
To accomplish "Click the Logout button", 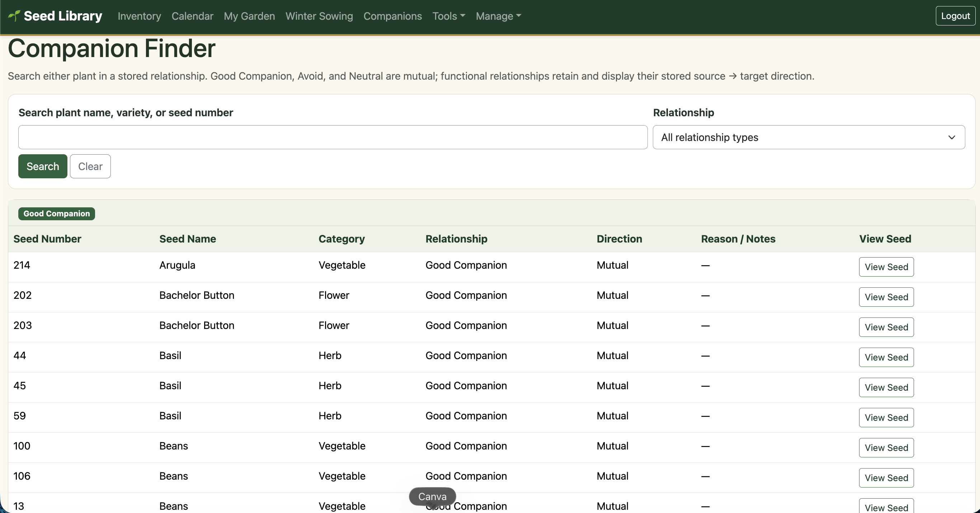I will (x=955, y=16).
